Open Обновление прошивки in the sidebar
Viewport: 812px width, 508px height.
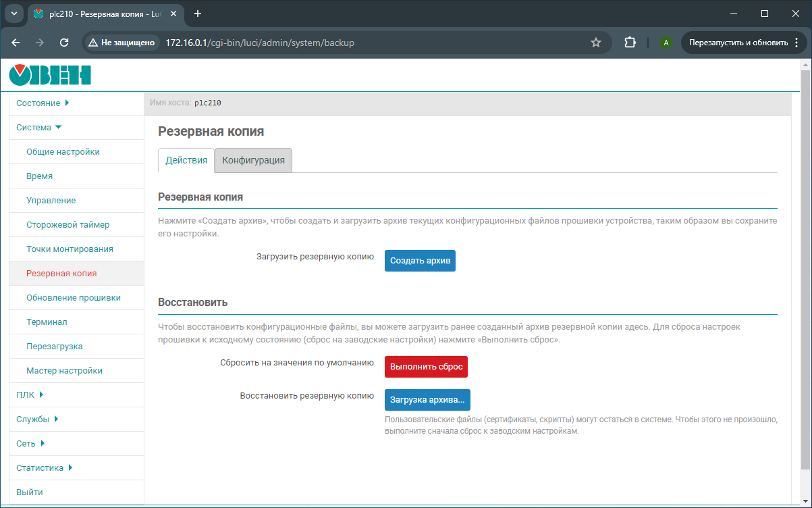point(74,298)
